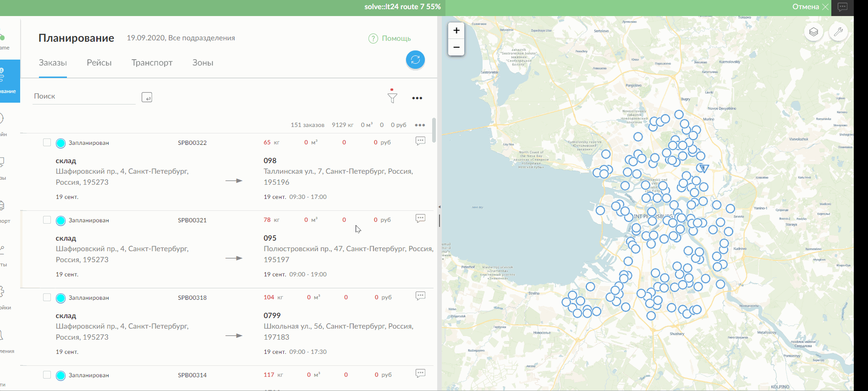This screenshot has height=391, width=868.
Task: Click the blue refresh button
Action: pyautogui.click(x=415, y=60)
